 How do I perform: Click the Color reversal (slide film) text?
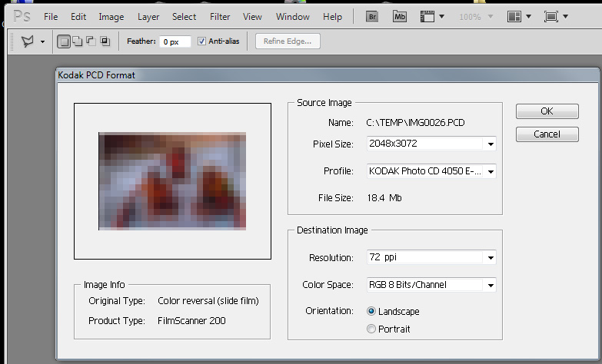[208, 301]
